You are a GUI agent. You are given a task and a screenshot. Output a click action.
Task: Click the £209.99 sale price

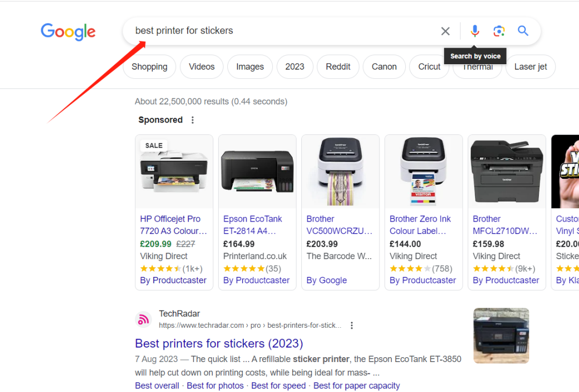click(x=156, y=244)
